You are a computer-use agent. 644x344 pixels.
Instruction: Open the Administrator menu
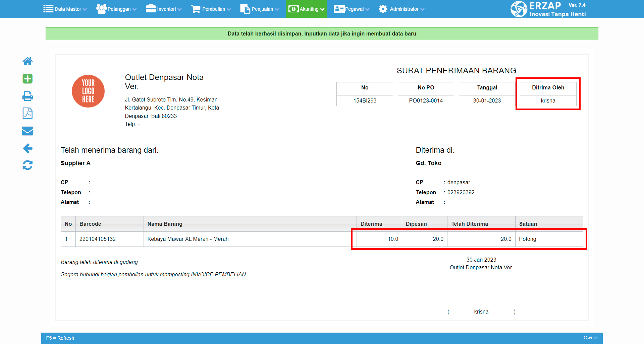tap(401, 9)
